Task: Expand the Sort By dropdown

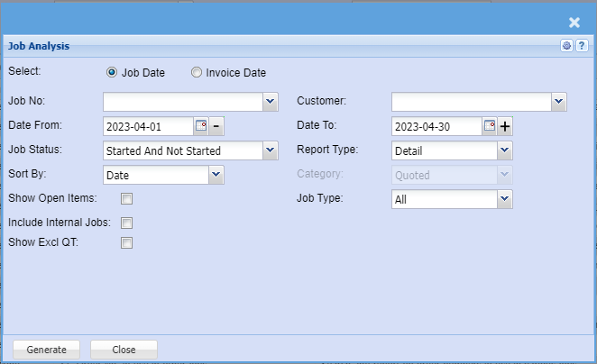Action: point(216,175)
